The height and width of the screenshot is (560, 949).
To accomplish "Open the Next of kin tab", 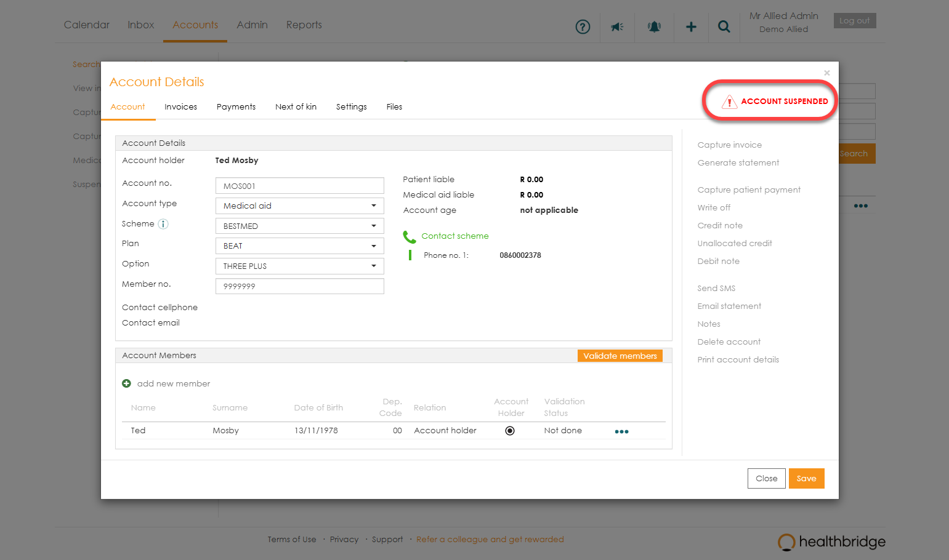I will [x=296, y=107].
